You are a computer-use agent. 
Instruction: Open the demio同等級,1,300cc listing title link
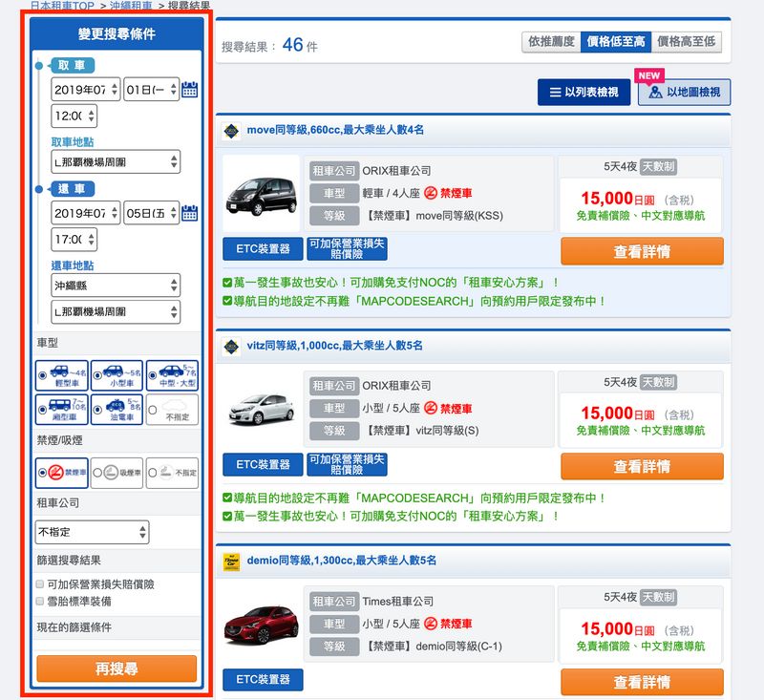[342, 561]
